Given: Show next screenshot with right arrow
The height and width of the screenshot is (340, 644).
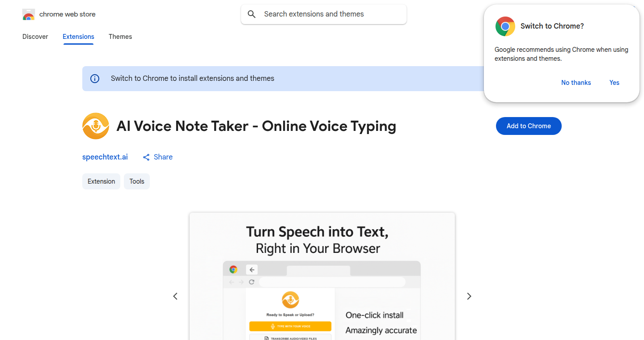Looking at the screenshot, I should point(469,296).
